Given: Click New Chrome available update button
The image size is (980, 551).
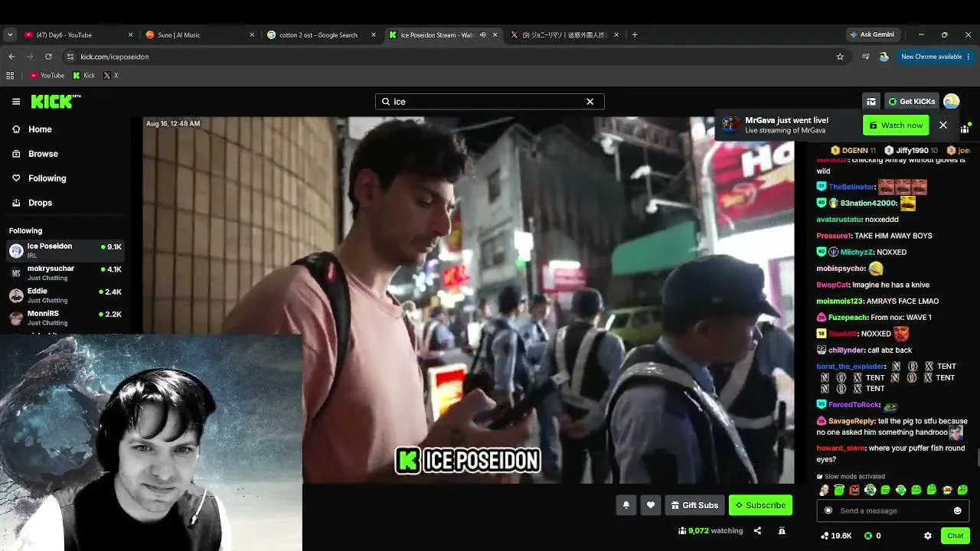Looking at the screenshot, I should point(936,57).
